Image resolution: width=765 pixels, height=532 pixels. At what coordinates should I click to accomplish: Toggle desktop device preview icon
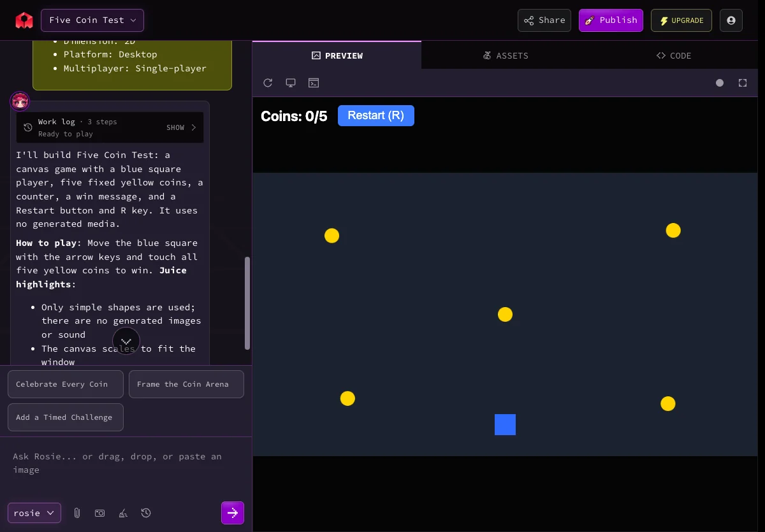click(x=291, y=83)
